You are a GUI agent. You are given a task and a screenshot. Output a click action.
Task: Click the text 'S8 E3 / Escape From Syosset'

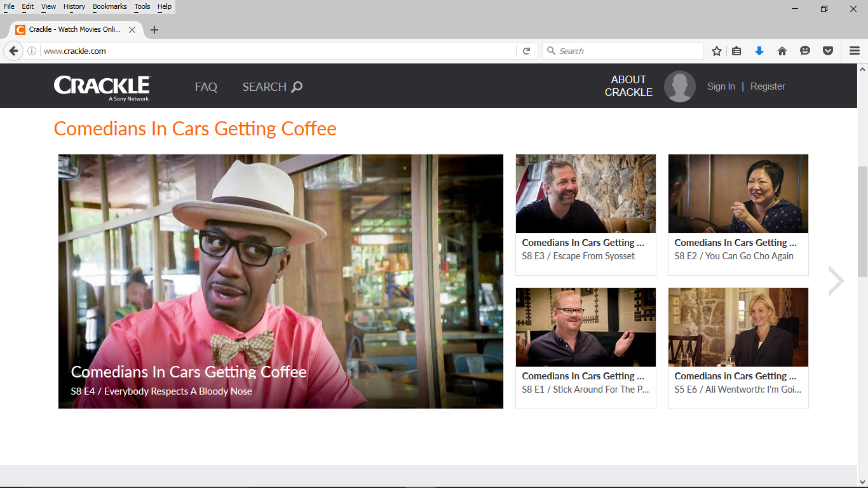(x=578, y=256)
